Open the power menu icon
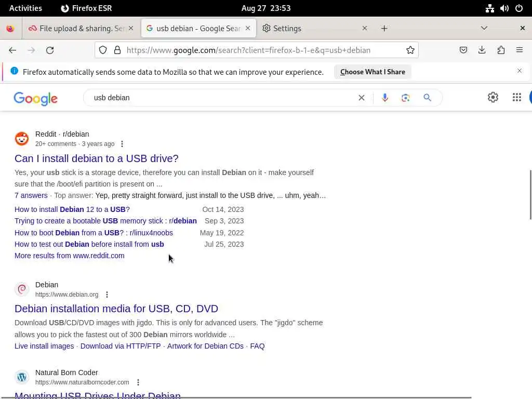The width and height of the screenshot is (532, 399). (x=519, y=8)
